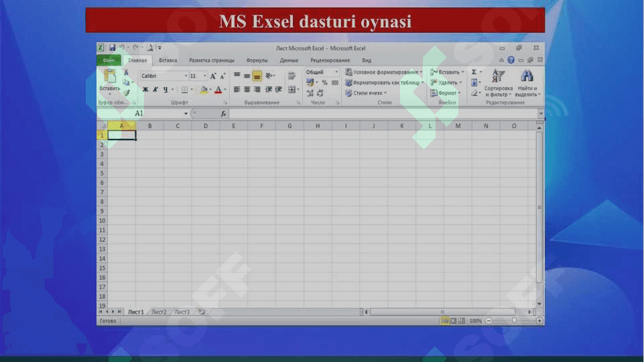Screen dimensions: 644x362
Task: Click the Middle Align icon
Action: click(247, 76)
